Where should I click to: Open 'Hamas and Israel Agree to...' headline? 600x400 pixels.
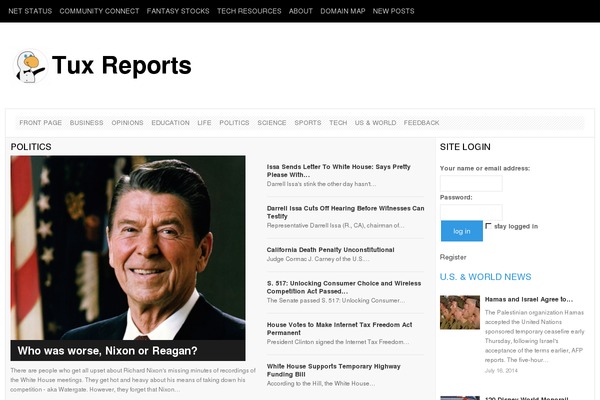tap(529, 299)
